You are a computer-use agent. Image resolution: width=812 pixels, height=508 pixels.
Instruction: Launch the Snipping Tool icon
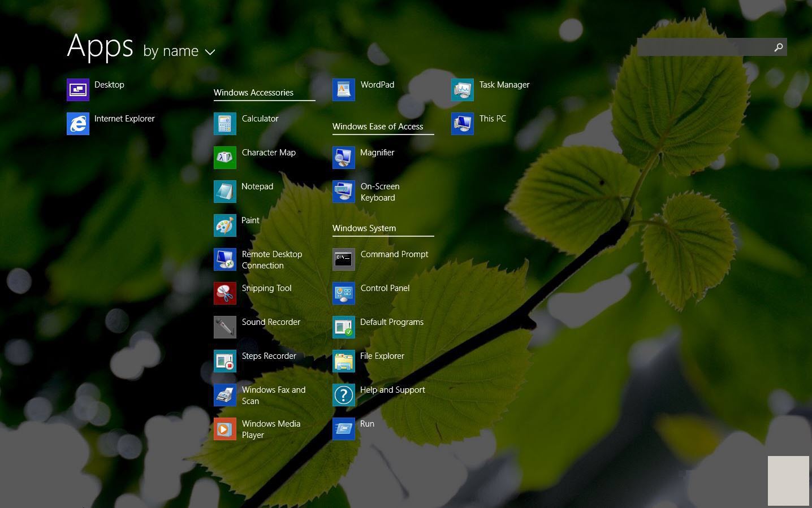pyautogui.click(x=225, y=293)
